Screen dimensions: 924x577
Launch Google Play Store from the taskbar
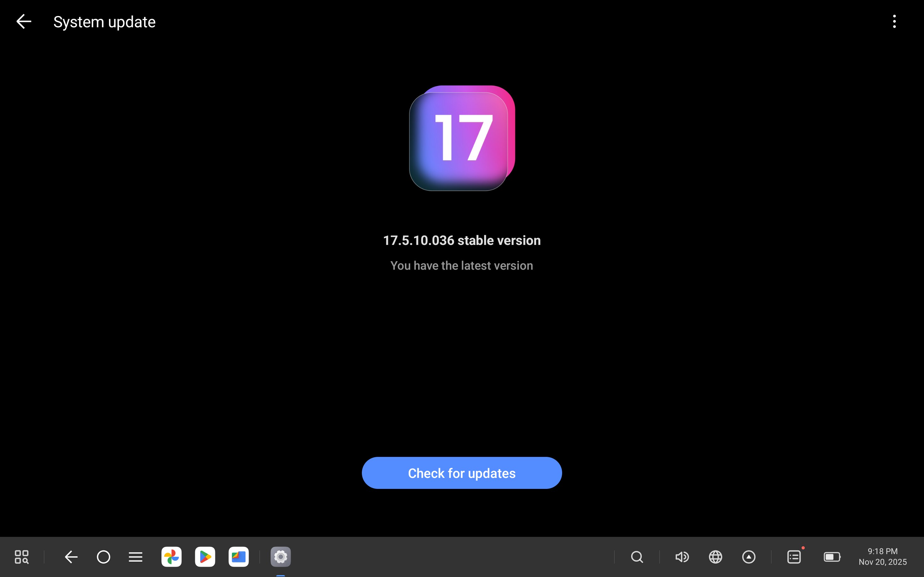point(205,557)
